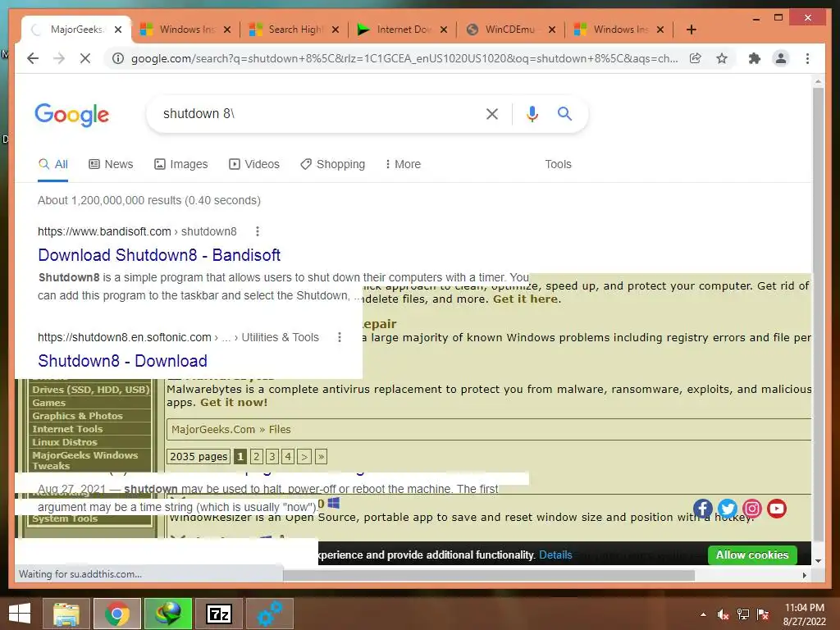This screenshot has width=840, height=630.
Task: Go to page 2 of files
Action: click(257, 456)
